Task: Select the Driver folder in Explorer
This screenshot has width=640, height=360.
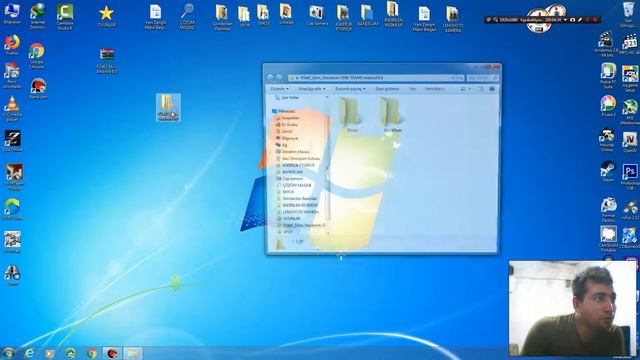Action: pyautogui.click(x=351, y=115)
